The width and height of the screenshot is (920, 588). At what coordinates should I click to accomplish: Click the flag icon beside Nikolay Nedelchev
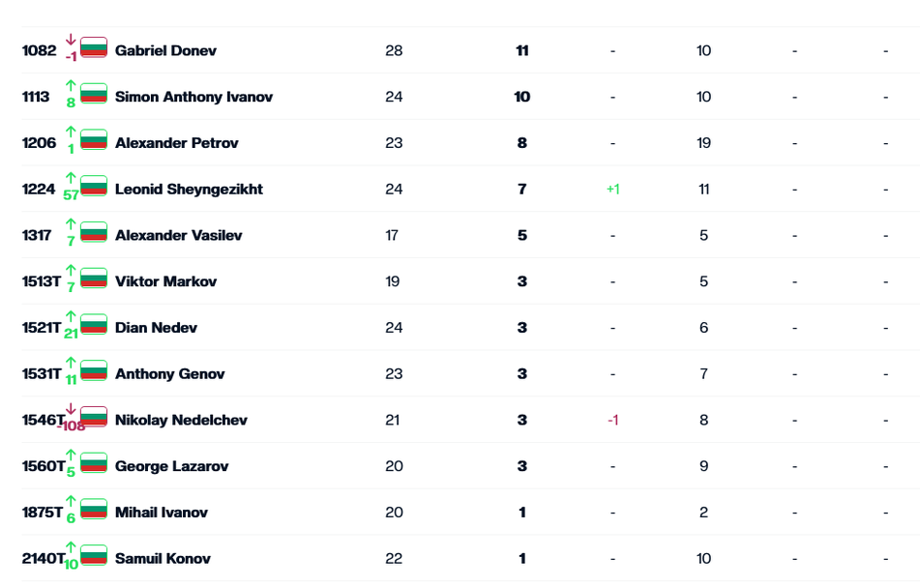pyautogui.click(x=94, y=417)
